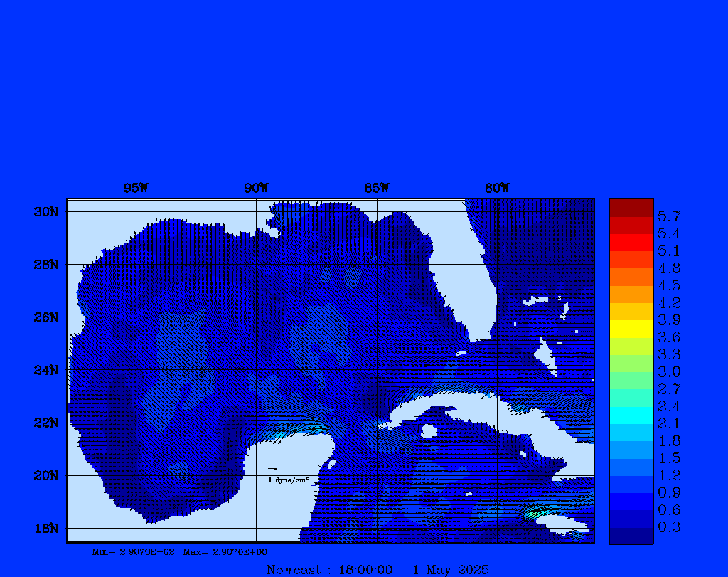This screenshot has width=728, height=577.
Task: Click the 90W longitude label
Action: point(256,188)
